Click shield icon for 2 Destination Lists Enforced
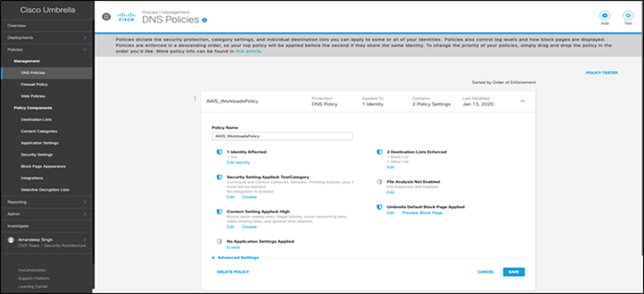644x294 pixels. click(x=379, y=152)
